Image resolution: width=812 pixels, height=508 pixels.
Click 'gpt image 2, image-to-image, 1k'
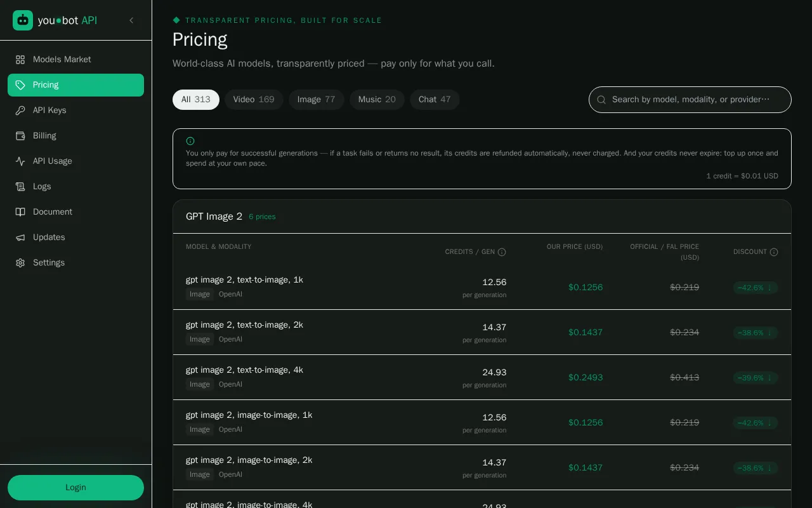249,415
